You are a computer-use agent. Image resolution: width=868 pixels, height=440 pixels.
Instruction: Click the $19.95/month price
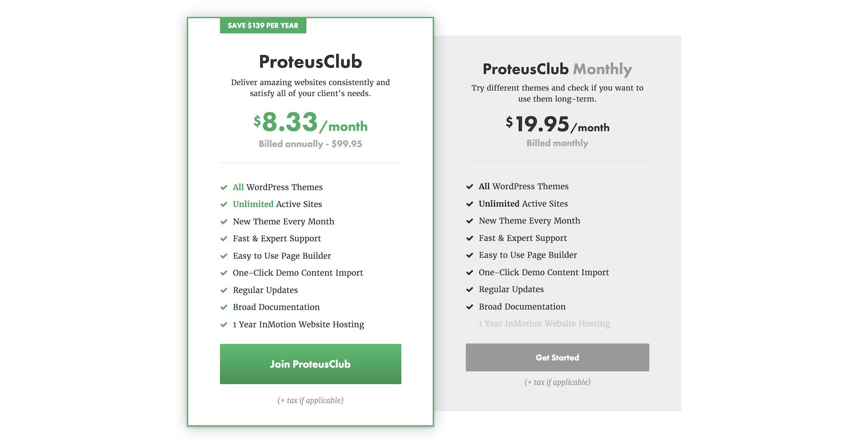(557, 124)
